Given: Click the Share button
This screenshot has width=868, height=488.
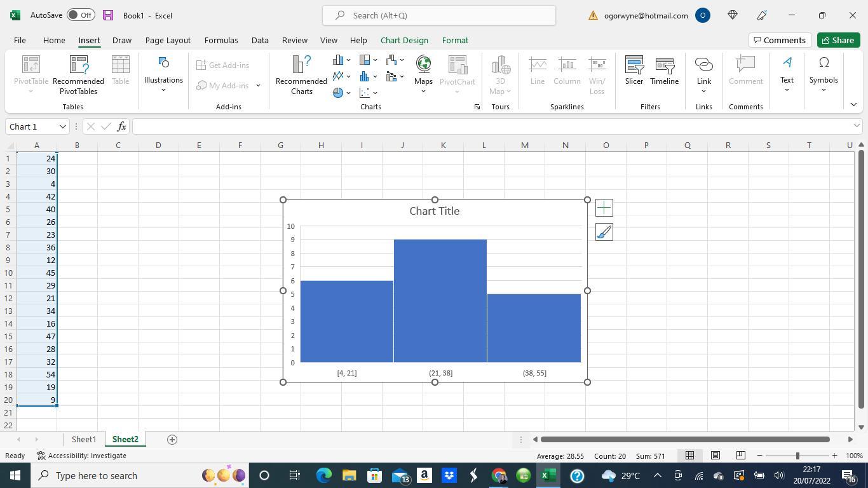Looking at the screenshot, I should (837, 40).
